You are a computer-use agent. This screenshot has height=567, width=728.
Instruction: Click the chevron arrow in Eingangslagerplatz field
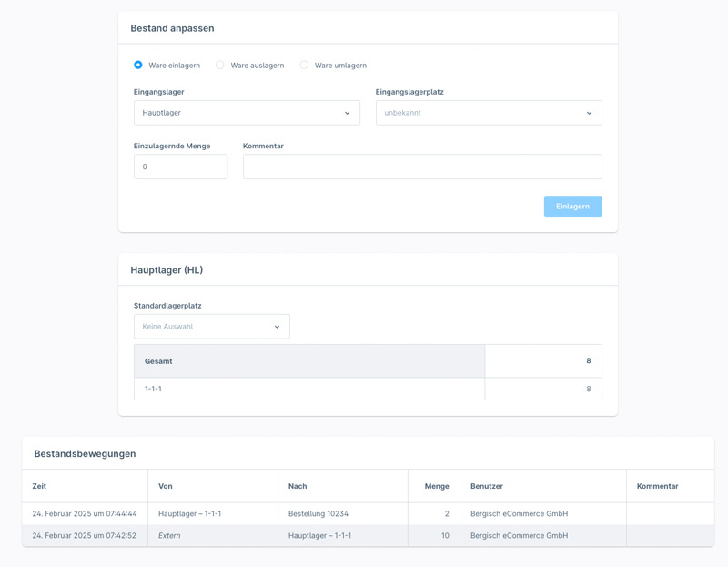tap(589, 113)
